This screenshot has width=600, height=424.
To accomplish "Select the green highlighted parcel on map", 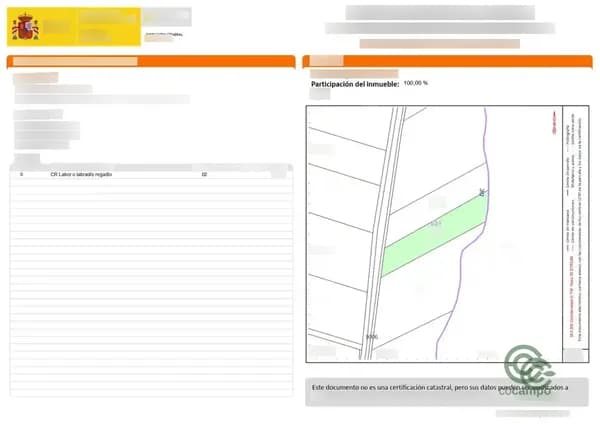I will pyautogui.click(x=435, y=235).
